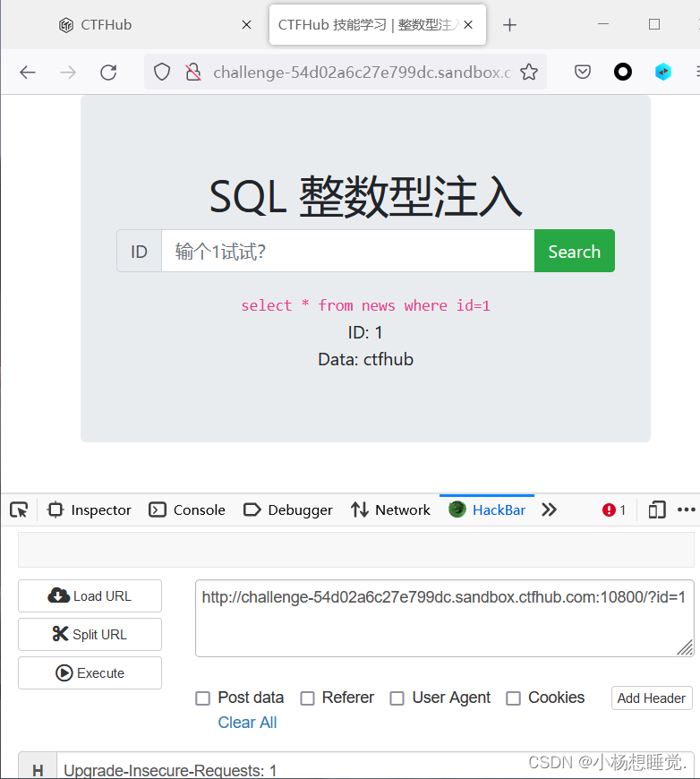Viewport: 700px width, 779px height.
Task: Click the red error count indicator
Action: click(x=614, y=510)
